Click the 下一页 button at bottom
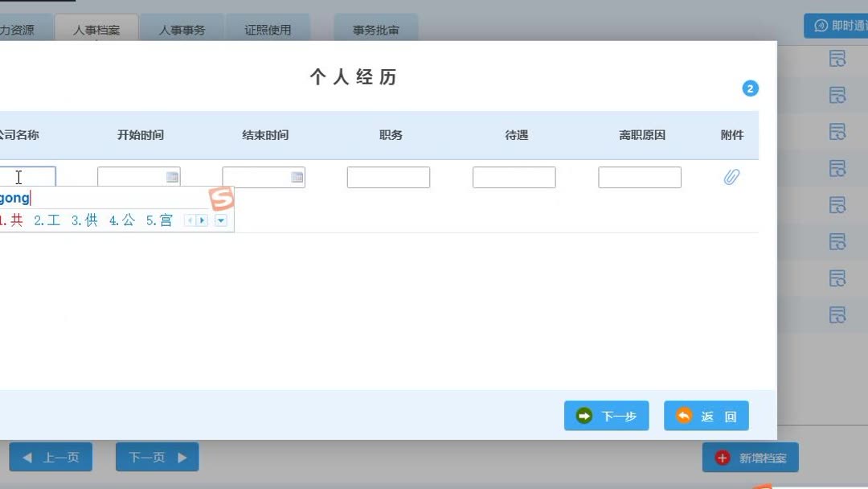Screen dimensions: 868x489 157,457
